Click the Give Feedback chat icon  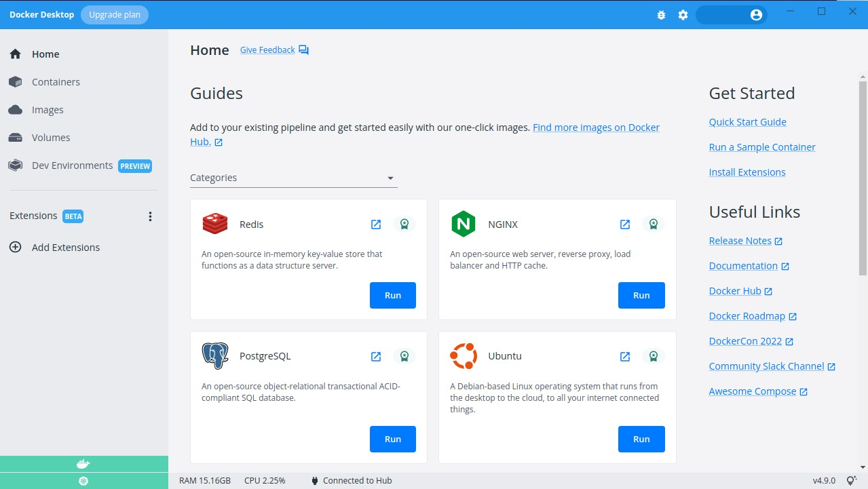click(x=303, y=50)
